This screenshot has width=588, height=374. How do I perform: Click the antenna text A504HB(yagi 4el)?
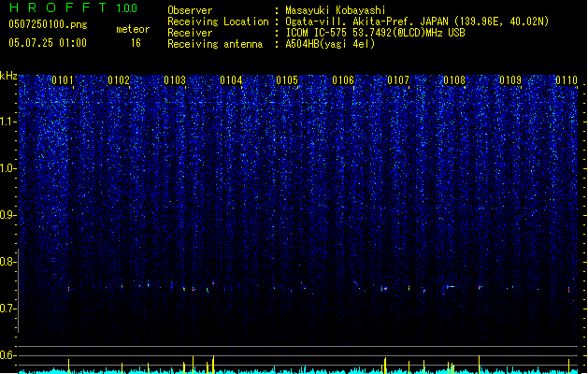coord(330,44)
